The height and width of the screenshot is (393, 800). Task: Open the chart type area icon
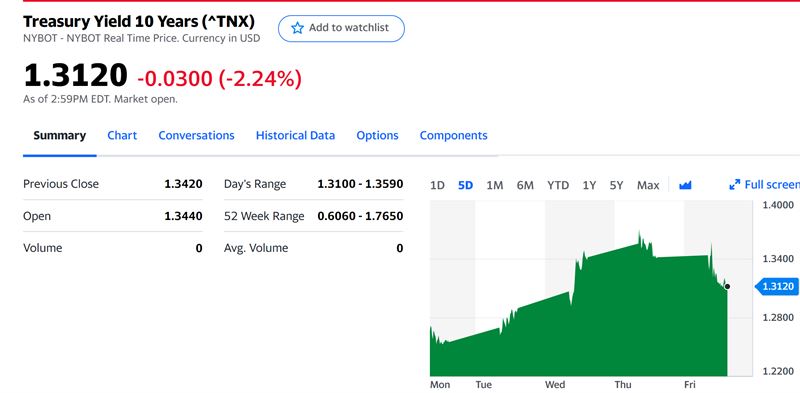coord(685,185)
